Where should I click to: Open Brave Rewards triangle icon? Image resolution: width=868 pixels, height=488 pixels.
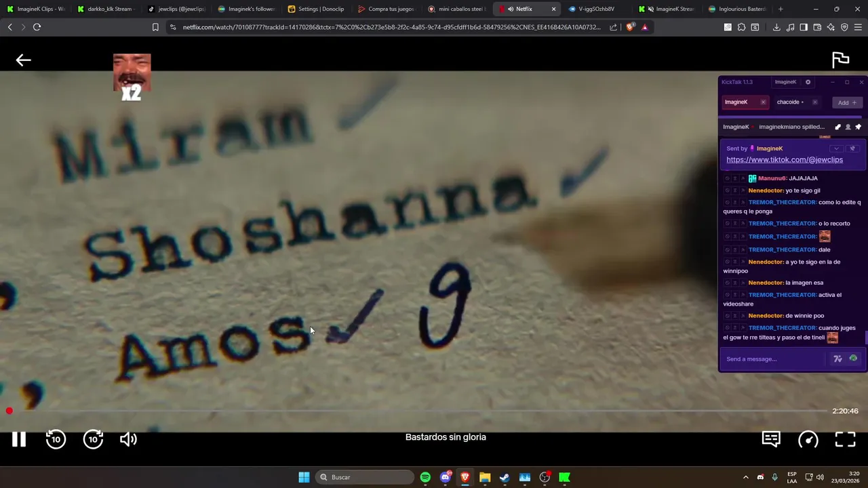tap(644, 27)
